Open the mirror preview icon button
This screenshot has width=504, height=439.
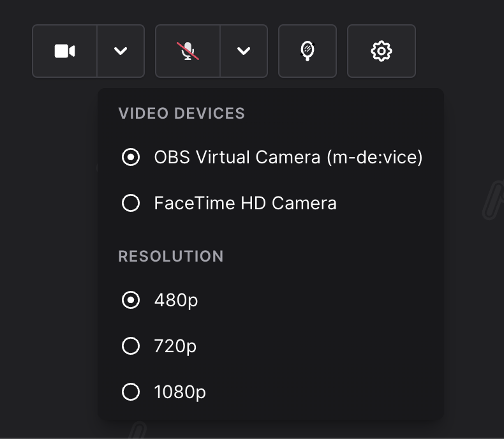coord(308,51)
